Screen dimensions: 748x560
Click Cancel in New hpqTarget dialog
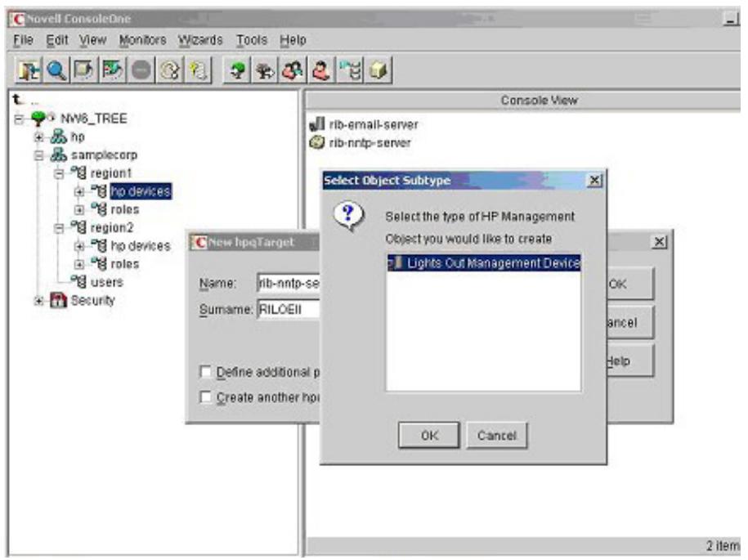[x=629, y=322]
